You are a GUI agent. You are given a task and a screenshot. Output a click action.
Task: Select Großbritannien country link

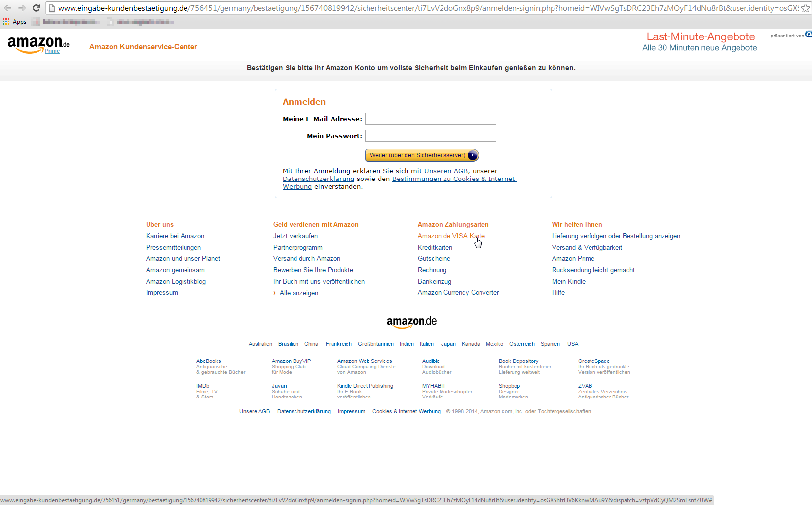click(x=376, y=344)
